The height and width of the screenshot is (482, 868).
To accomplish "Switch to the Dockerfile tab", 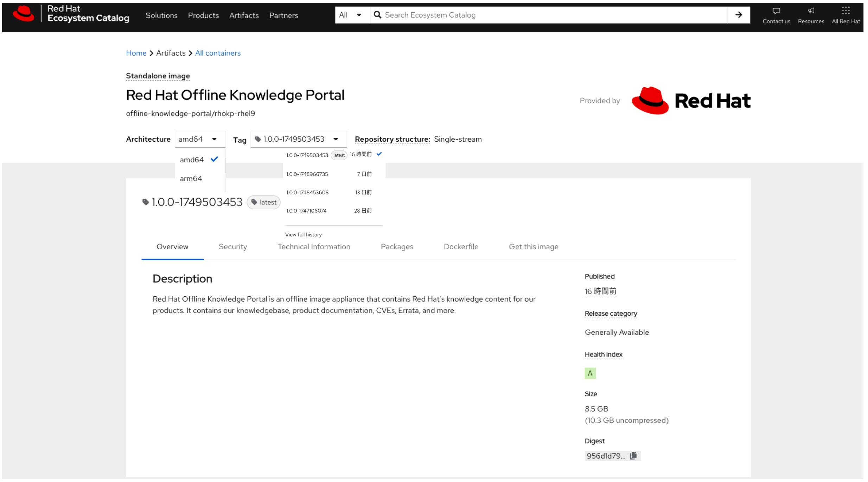I will pyautogui.click(x=461, y=246).
